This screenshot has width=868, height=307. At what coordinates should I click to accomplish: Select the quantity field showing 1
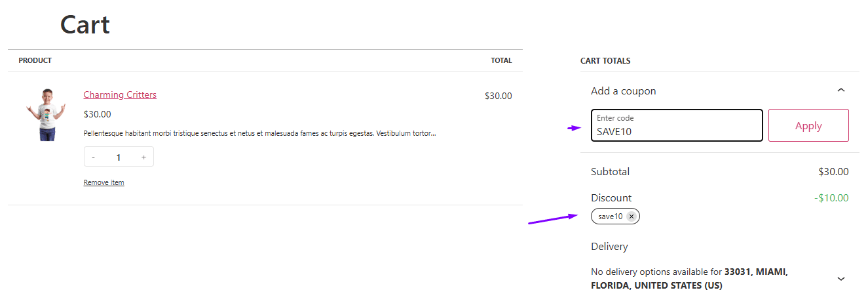119,157
